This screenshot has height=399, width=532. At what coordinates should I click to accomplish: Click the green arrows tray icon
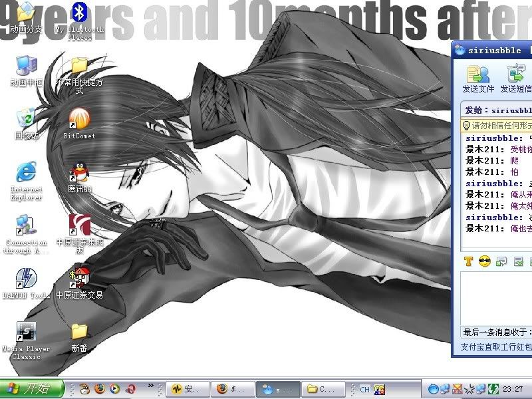click(x=493, y=389)
